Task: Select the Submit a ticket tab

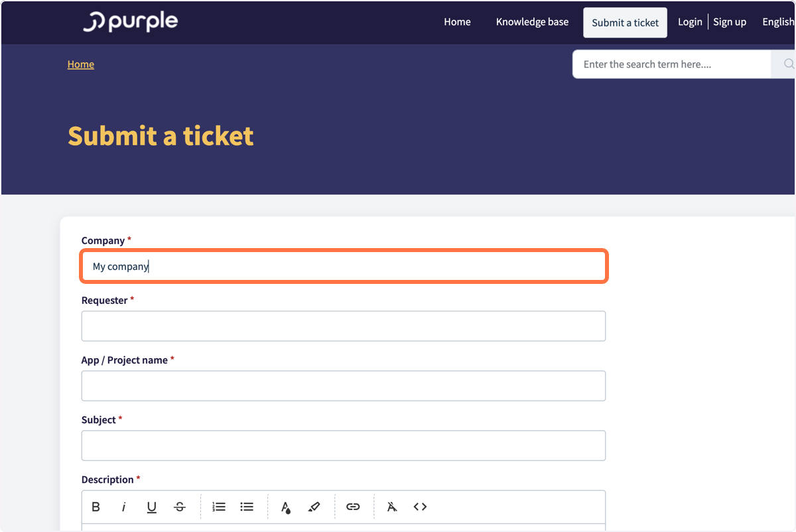Action: 625,23
